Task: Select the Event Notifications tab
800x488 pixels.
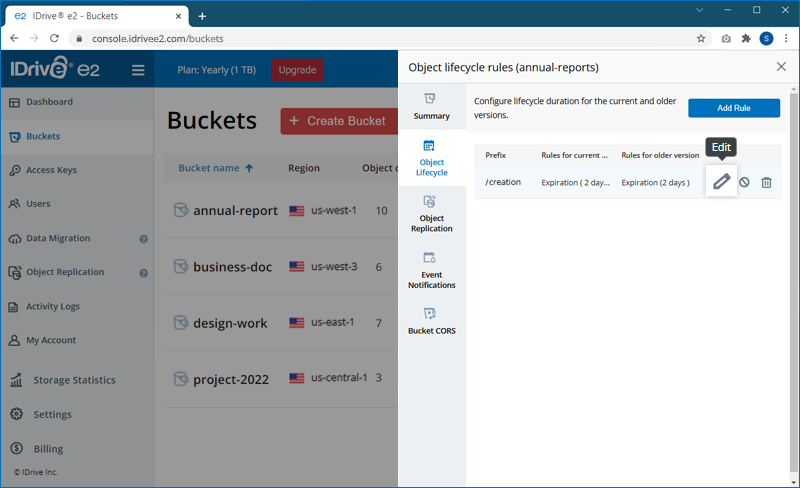Action: pyautogui.click(x=431, y=271)
